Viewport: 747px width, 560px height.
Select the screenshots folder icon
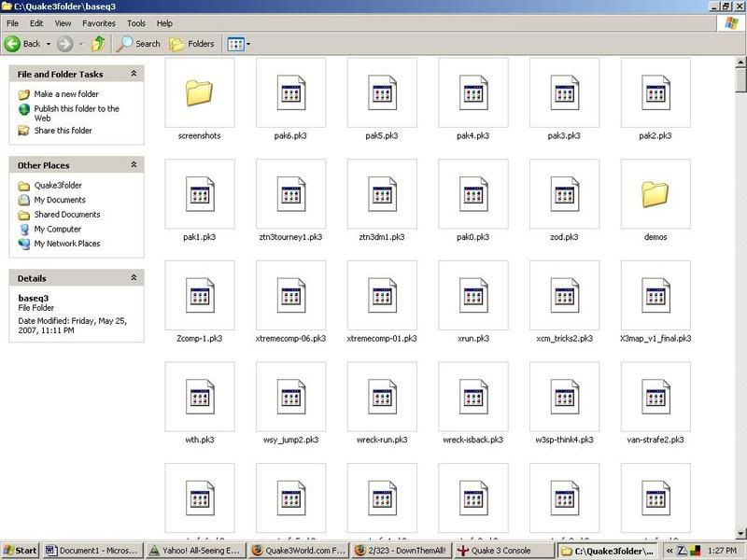[200, 92]
